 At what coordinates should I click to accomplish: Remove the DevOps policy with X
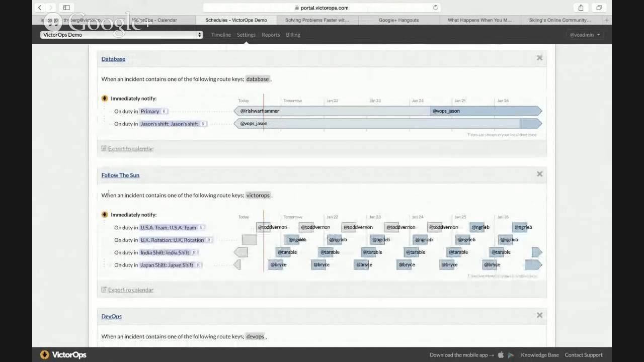539,315
